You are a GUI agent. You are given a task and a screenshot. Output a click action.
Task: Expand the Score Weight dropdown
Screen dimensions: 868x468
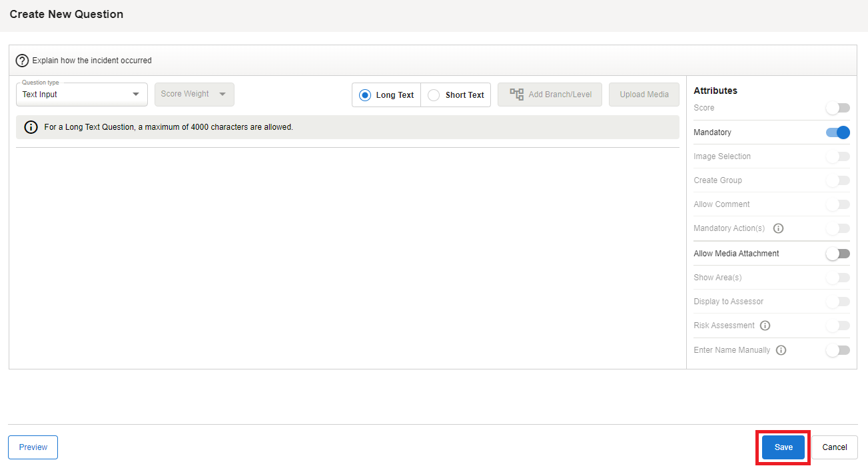pyautogui.click(x=194, y=95)
